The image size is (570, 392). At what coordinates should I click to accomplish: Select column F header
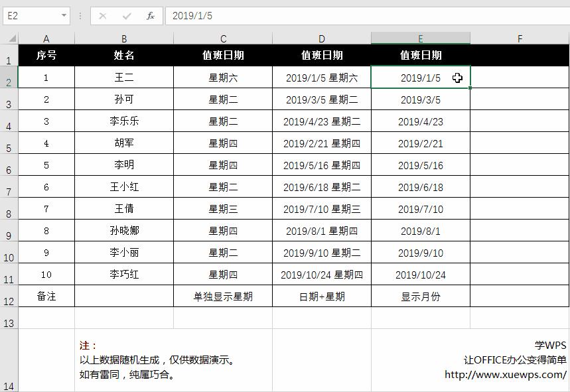pyautogui.click(x=520, y=38)
